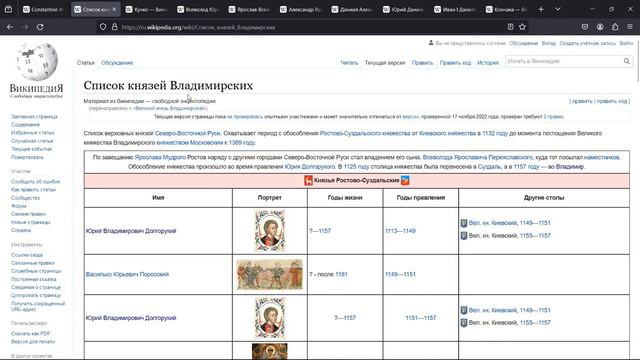Bookmark this page with star icon
Screen dimensions: 640x360
tap(522, 27)
